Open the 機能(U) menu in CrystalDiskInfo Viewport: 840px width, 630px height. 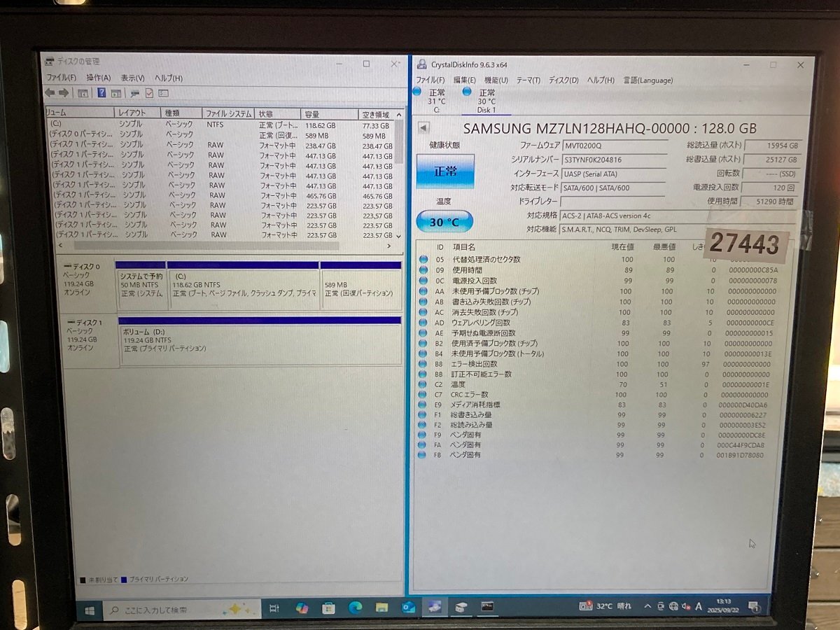(x=496, y=80)
